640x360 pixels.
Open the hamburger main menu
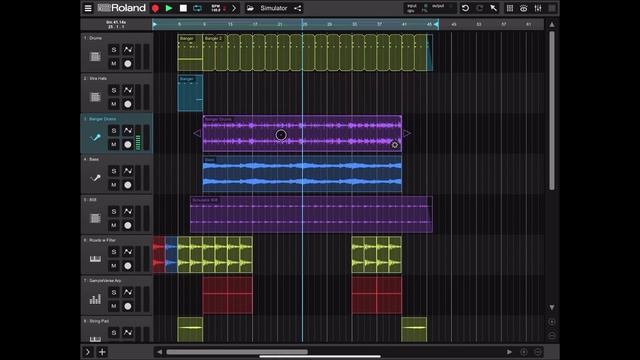click(88, 8)
